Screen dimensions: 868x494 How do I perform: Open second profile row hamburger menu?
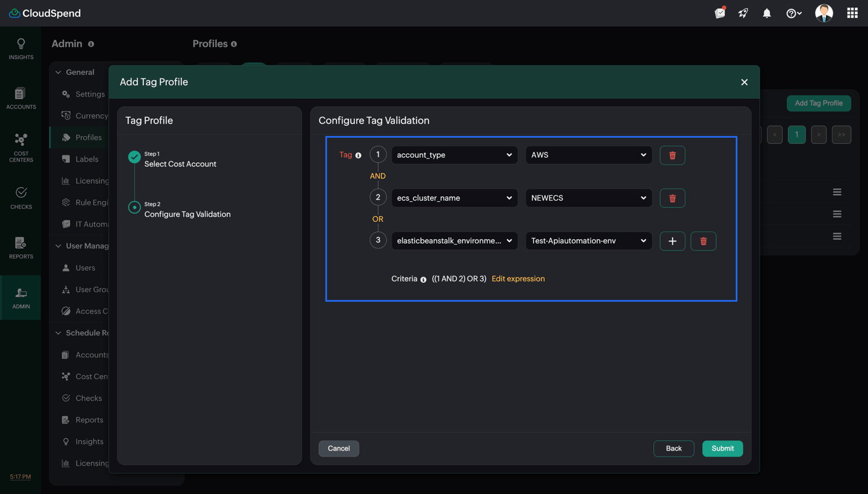(x=837, y=214)
